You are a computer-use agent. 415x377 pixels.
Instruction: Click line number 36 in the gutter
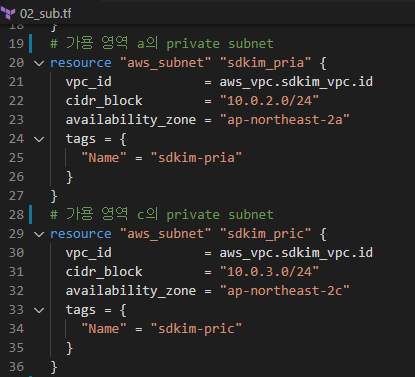[16, 367]
